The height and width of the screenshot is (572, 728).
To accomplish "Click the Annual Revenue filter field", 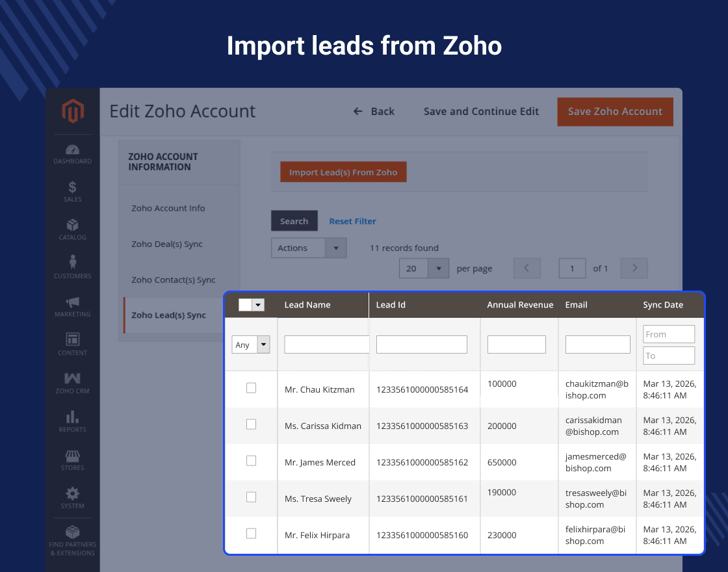I will tap(516, 344).
